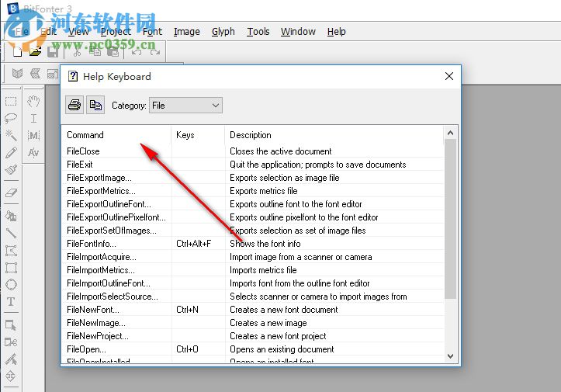Select the FileImportAcquire... row
The height and width of the screenshot is (392, 561).
[253, 257]
